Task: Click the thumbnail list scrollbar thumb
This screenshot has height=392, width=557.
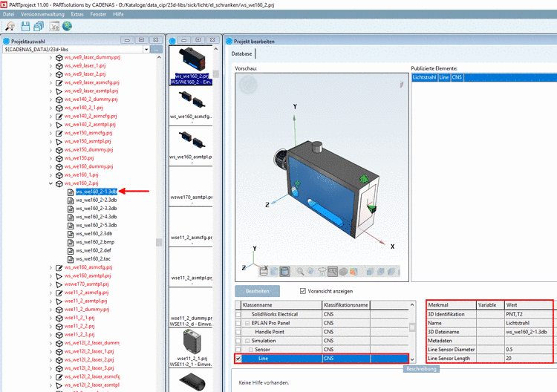Action: tap(216, 73)
